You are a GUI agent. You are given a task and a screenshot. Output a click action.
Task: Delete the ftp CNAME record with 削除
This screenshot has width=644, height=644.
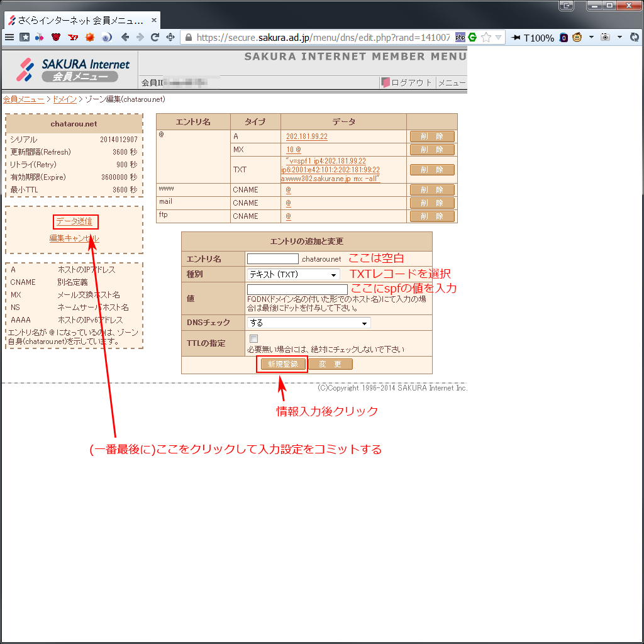coord(432,216)
